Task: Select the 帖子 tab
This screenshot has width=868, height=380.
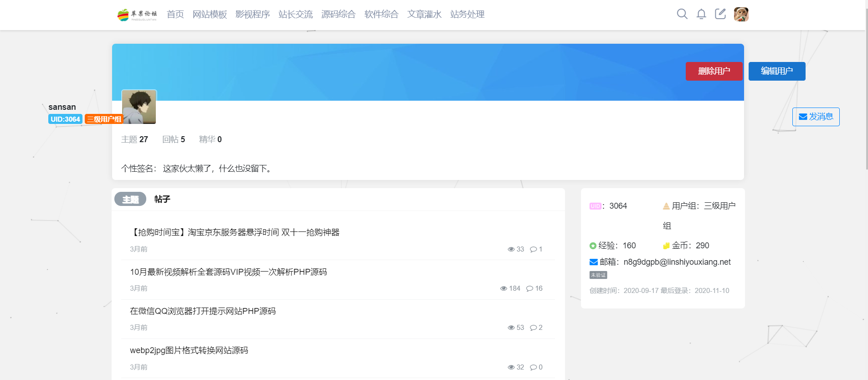Action: click(x=162, y=199)
